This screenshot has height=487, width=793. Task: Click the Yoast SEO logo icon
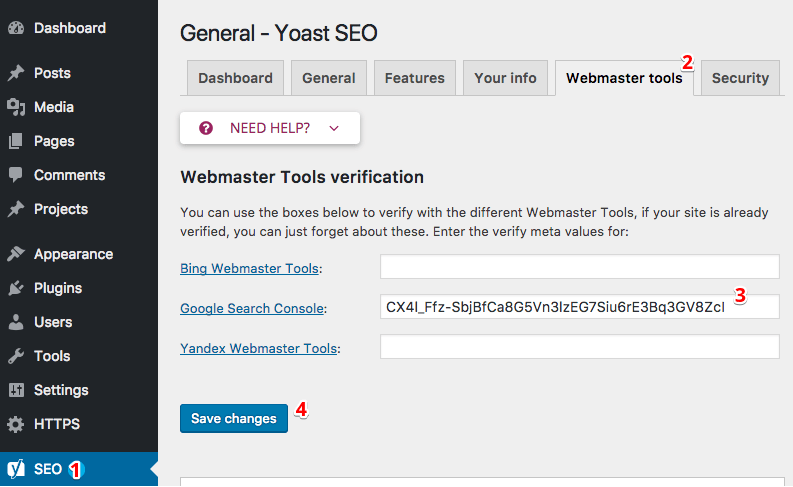(16, 468)
